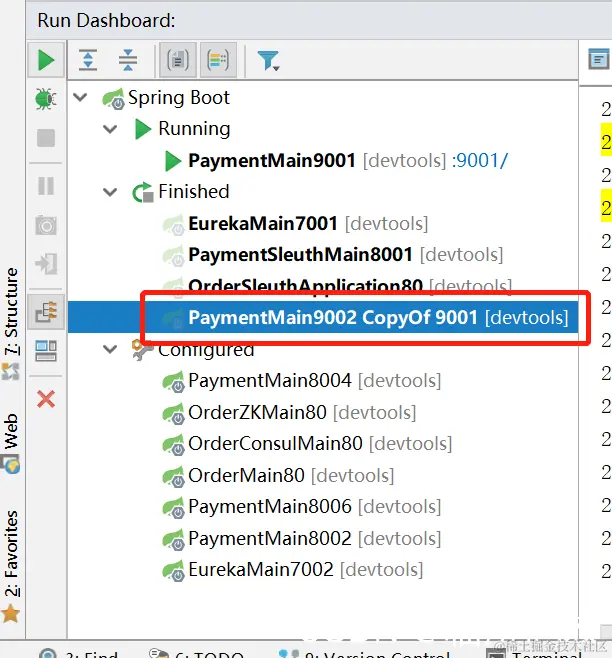Click the green Running status play icon
Viewport: 612px width, 658px height.
click(142, 129)
